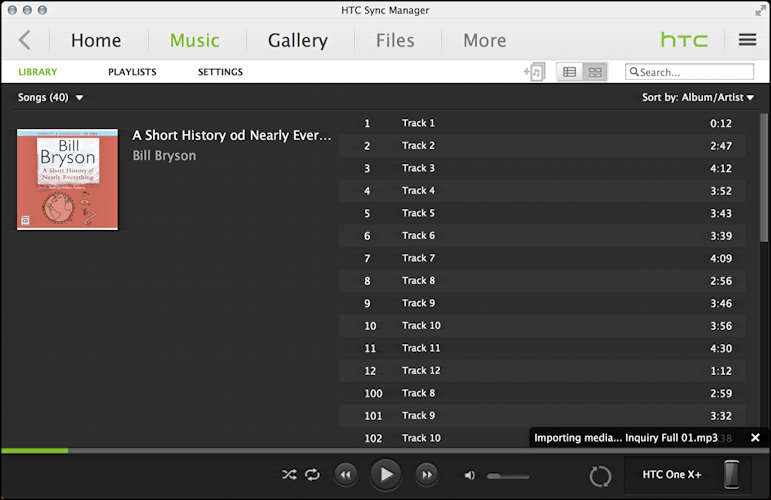Select Track 1 row
The height and width of the screenshot is (500, 771).
(542, 123)
